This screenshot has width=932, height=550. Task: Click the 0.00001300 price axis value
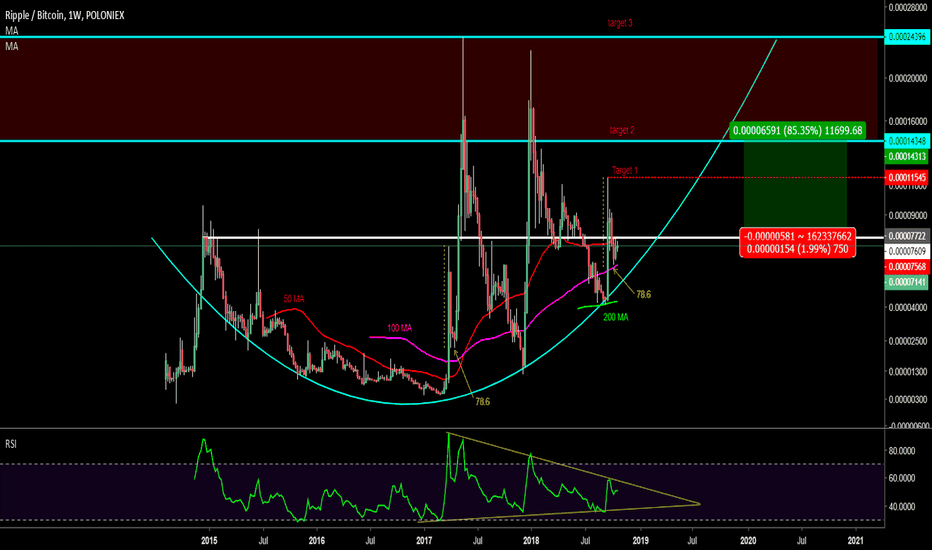coord(908,372)
